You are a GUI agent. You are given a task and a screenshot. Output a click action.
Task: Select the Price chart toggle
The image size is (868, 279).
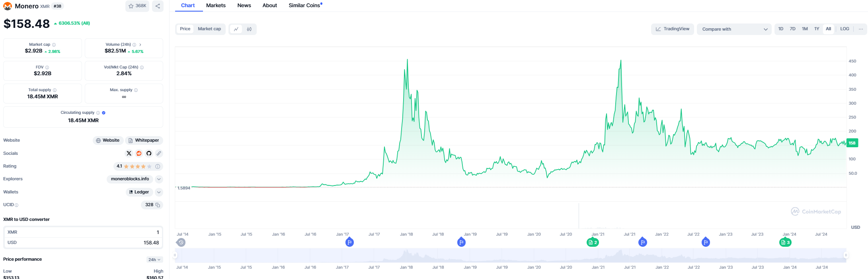click(185, 29)
